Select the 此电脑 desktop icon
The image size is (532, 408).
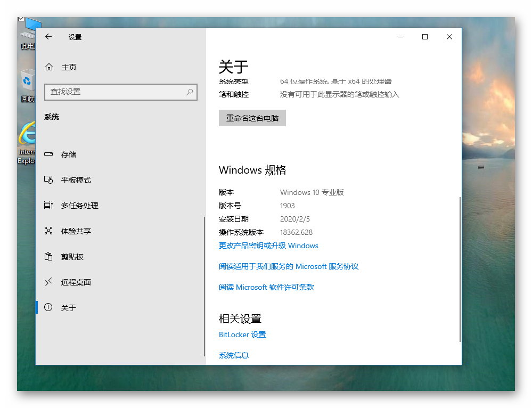coord(28,34)
